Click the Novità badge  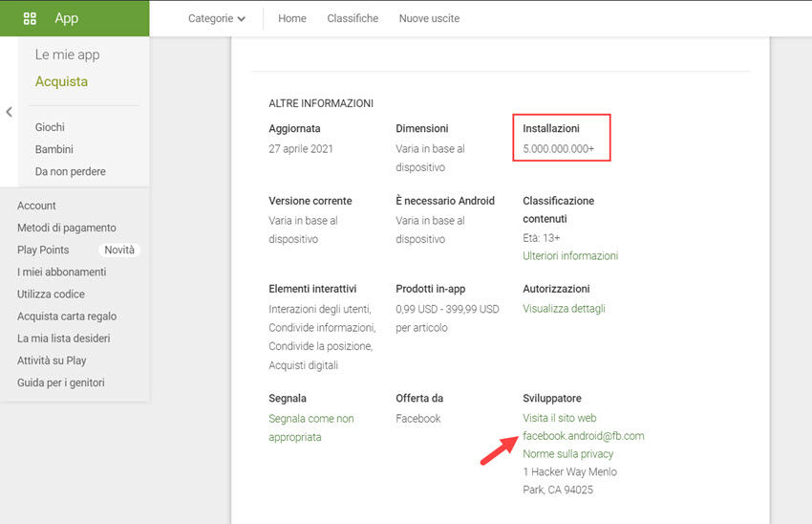point(119,250)
